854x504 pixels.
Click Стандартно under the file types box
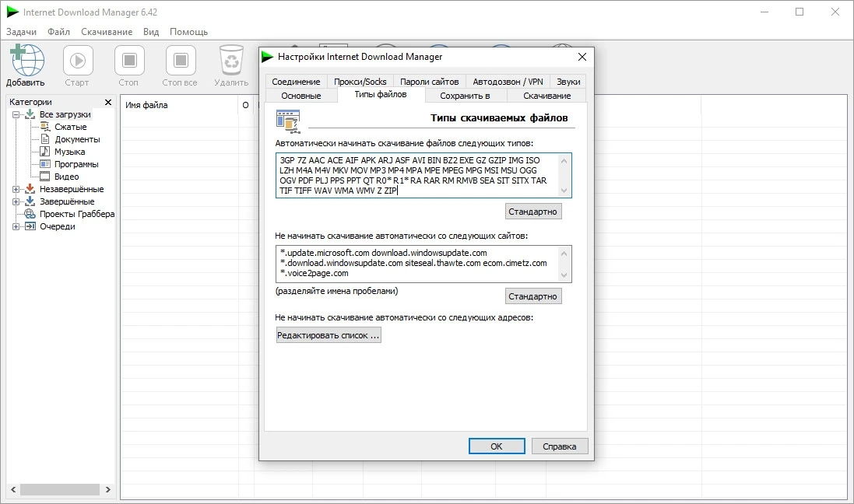point(532,212)
